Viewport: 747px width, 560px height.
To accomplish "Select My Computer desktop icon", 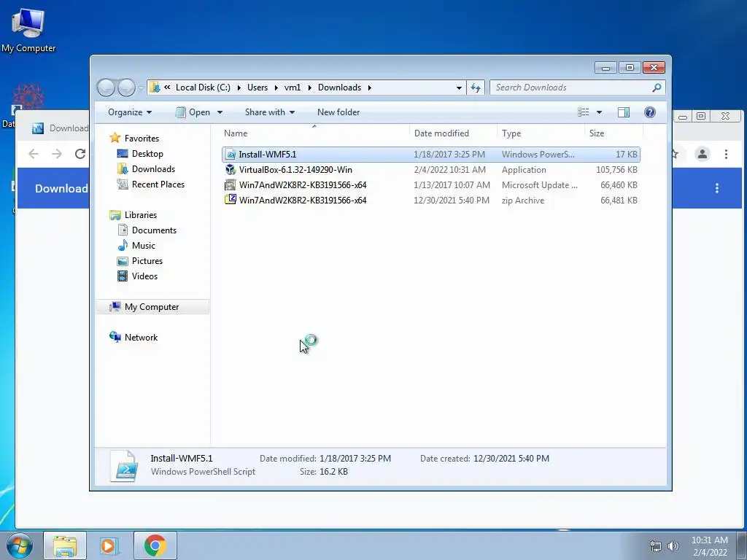I will tap(28, 30).
